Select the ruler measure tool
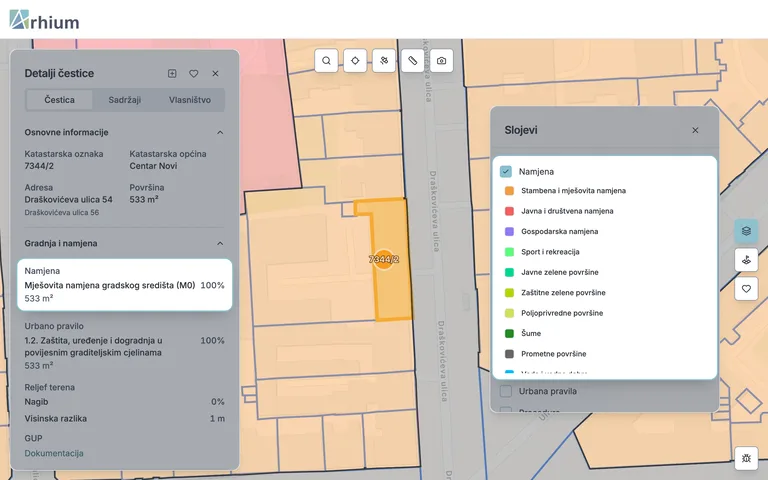This screenshot has height=480, width=768. (x=412, y=61)
